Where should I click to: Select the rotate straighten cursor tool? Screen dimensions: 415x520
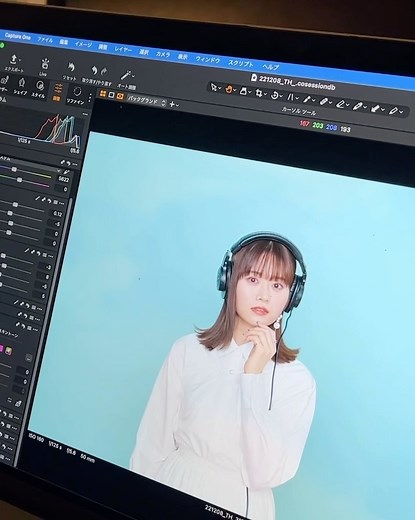pyautogui.click(x=274, y=95)
